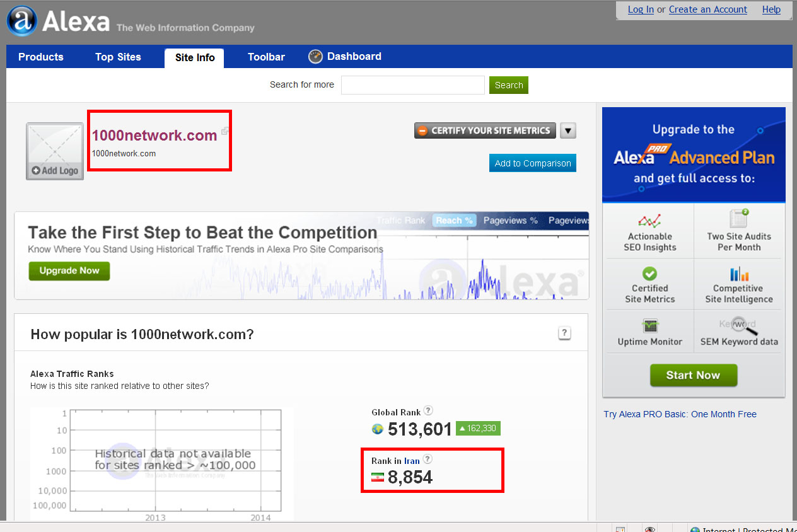
Task: Click the Global Rank help question mark
Action: click(428, 410)
